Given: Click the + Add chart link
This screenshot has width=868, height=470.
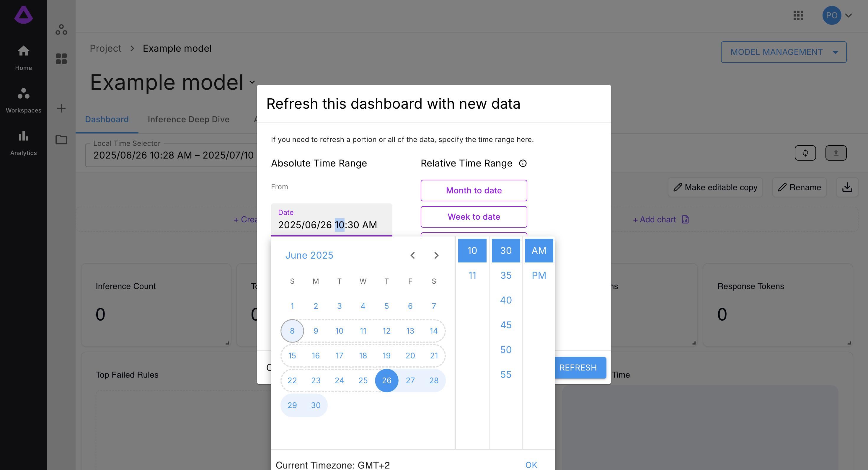Looking at the screenshot, I should tap(654, 219).
